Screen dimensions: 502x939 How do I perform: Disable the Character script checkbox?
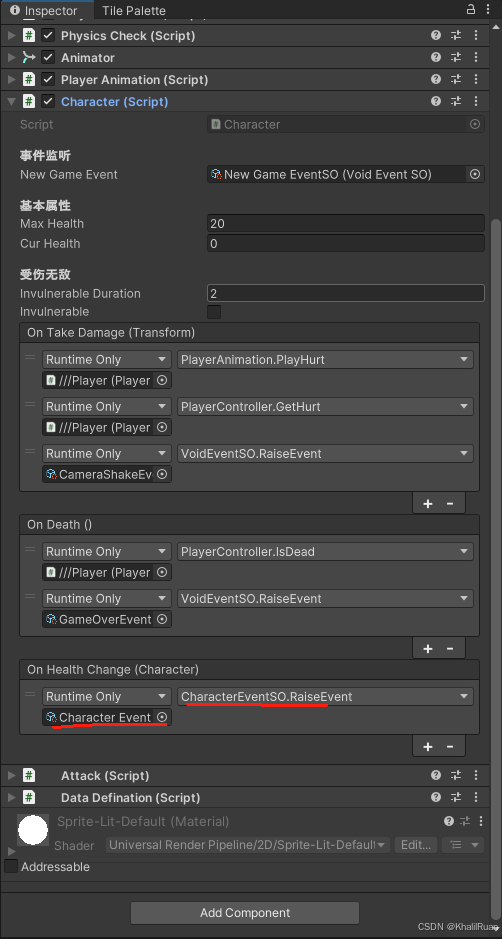[48, 102]
